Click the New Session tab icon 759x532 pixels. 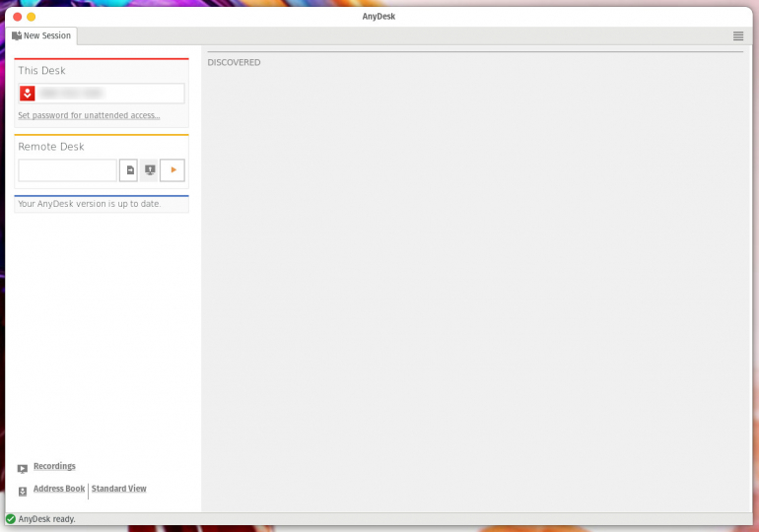click(x=17, y=35)
